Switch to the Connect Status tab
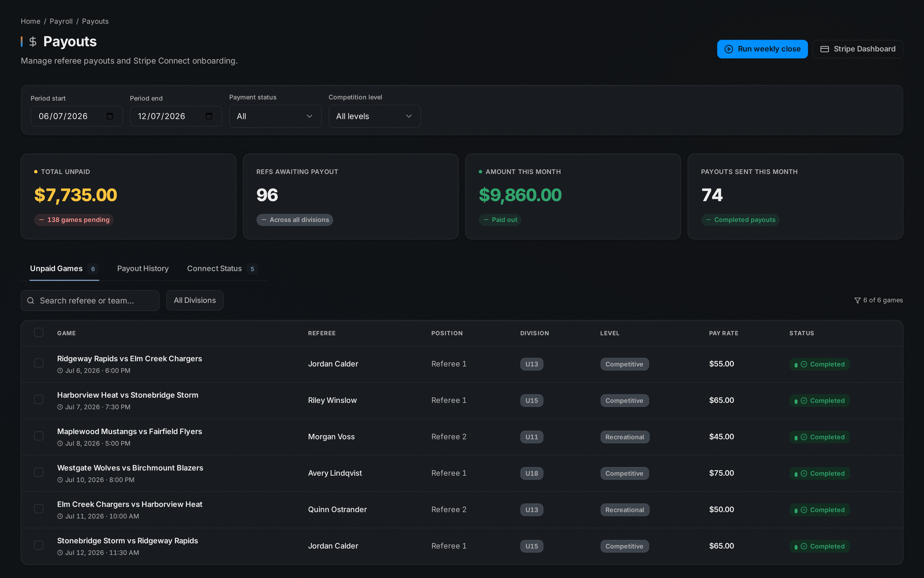 222,269
